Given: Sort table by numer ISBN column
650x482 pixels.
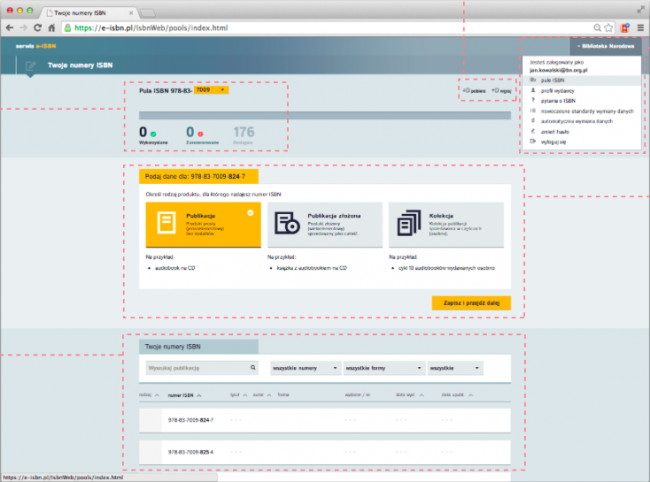Looking at the screenshot, I should (x=184, y=395).
